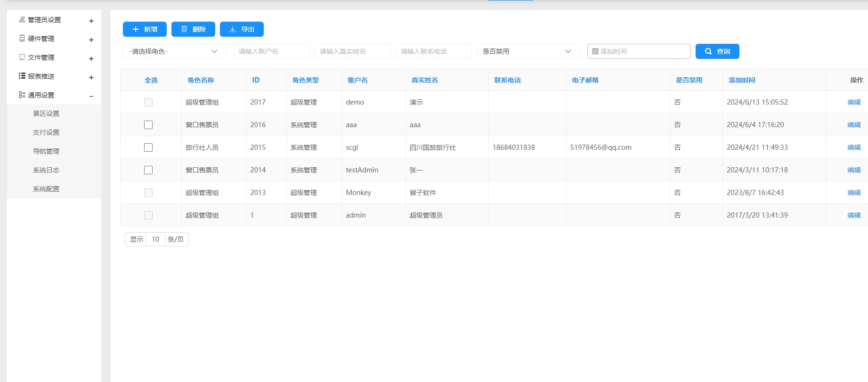868x382 pixels.
Task: Expand 管理员设置 with its plus sign
Action: point(91,21)
